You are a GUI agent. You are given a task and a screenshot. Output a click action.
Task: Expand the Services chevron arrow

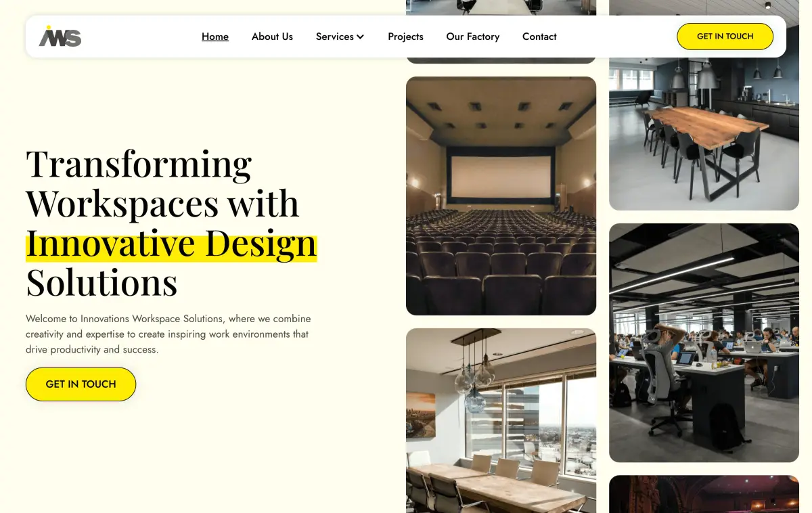361,37
